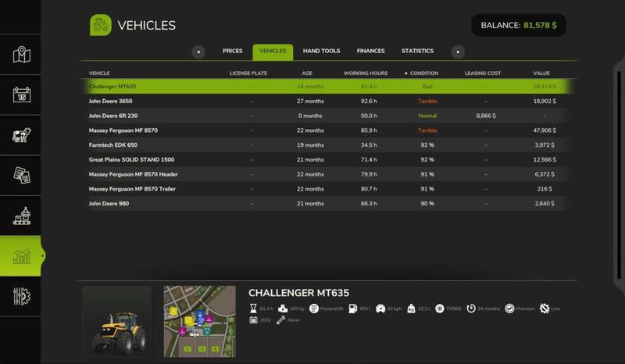The image size is (625, 364).
Task: Click the green tractor Vehicles header icon
Action: 101,25
